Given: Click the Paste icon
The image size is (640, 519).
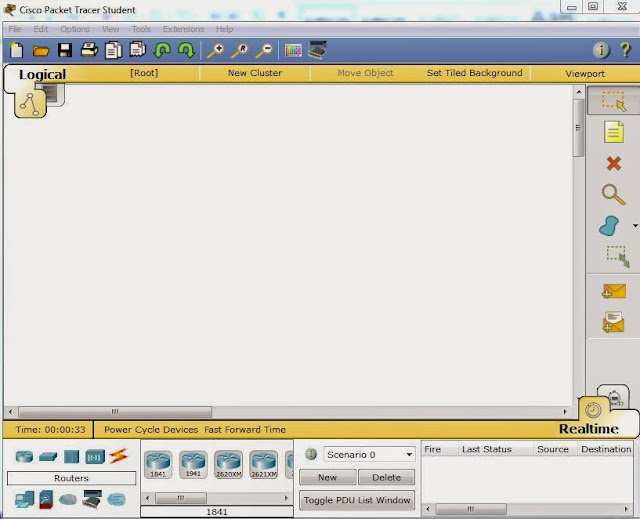Looking at the screenshot, I should point(138,50).
